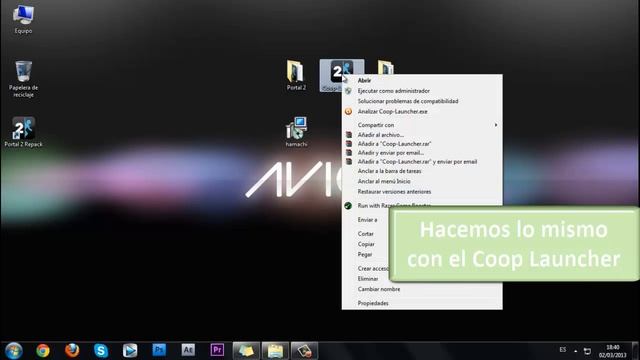Choose Eliminar in the context menu
640x360 pixels.
click(367, 279)
